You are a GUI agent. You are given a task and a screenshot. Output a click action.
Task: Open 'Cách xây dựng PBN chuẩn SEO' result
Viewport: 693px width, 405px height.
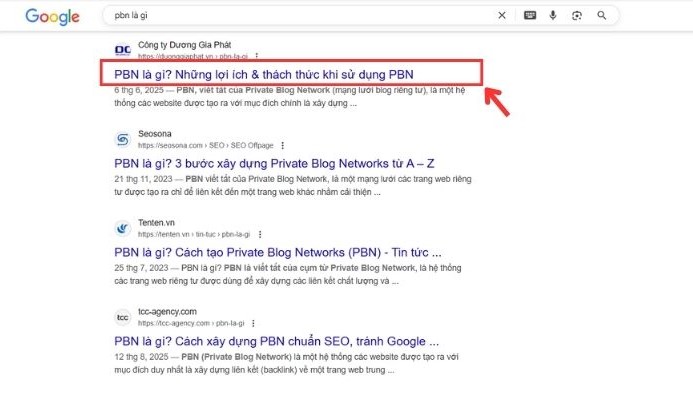click(x=277, y=341)
